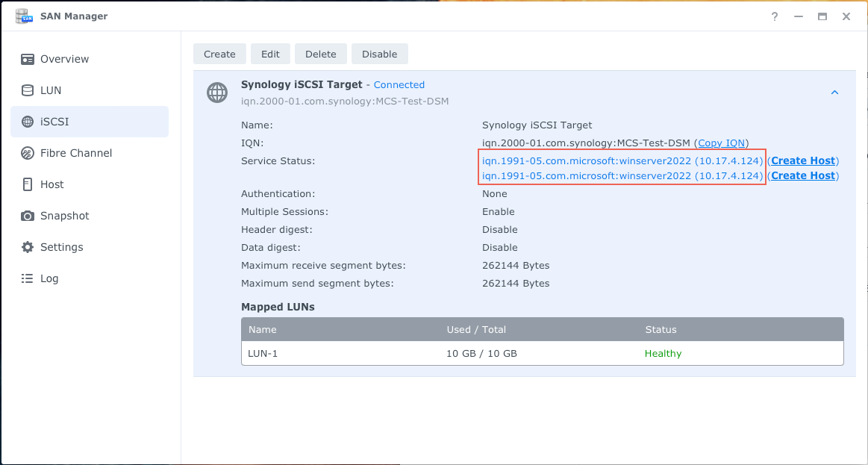Click the iSCSI globe icon in sidebar
This screenshot has width=868, height=465.
(x=27, y=122)
